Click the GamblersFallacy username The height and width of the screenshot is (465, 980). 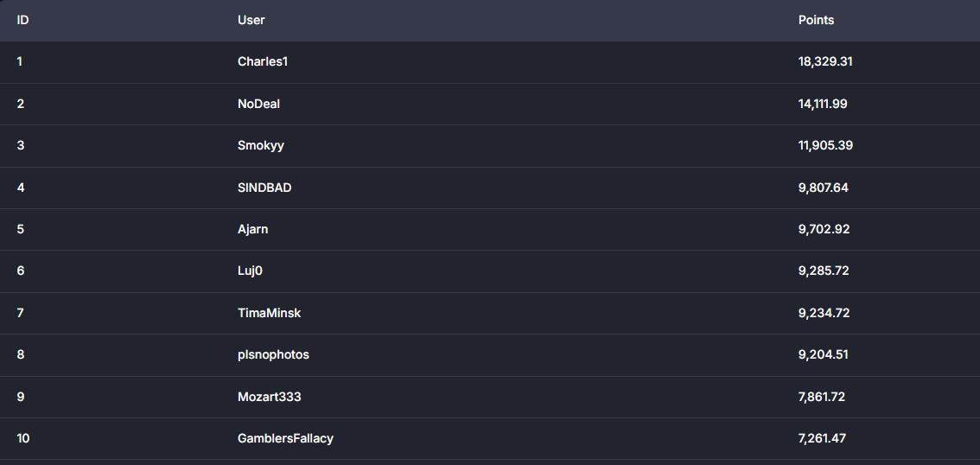[x=285, y=439]
